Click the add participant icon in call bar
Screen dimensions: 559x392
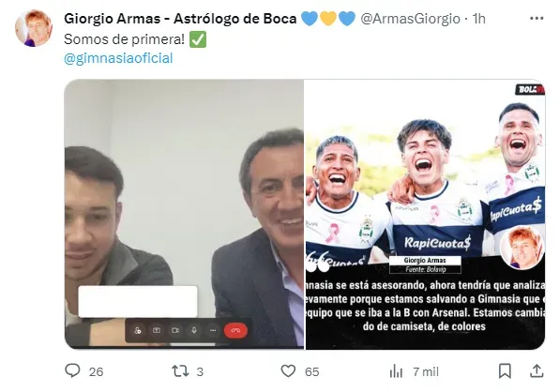point(138,330)
